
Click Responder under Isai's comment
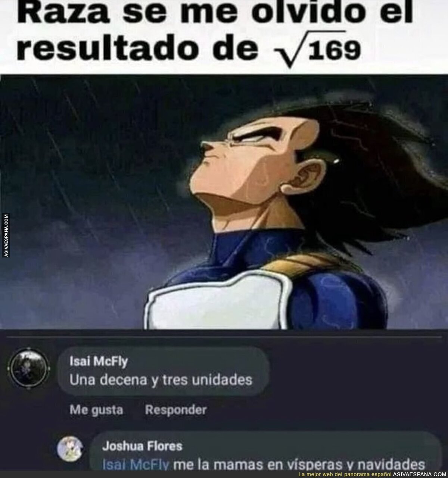click(175, 410)
